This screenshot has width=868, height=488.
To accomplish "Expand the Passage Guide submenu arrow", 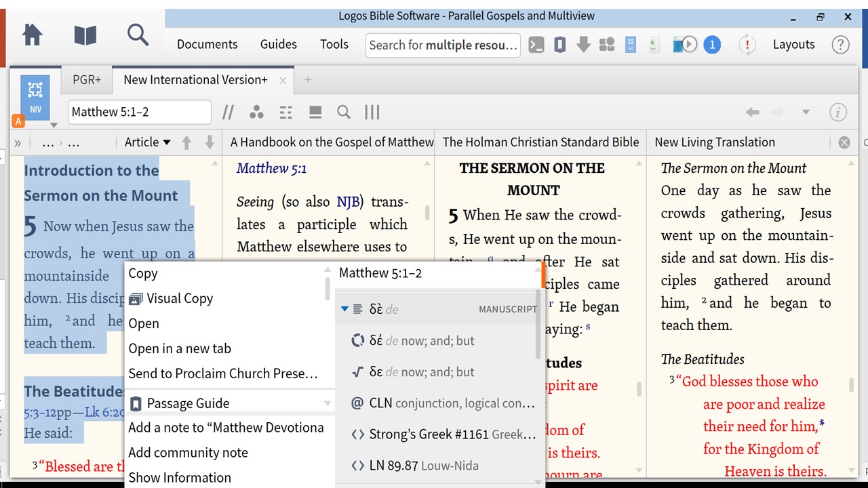I will click(x=328, y=403).
